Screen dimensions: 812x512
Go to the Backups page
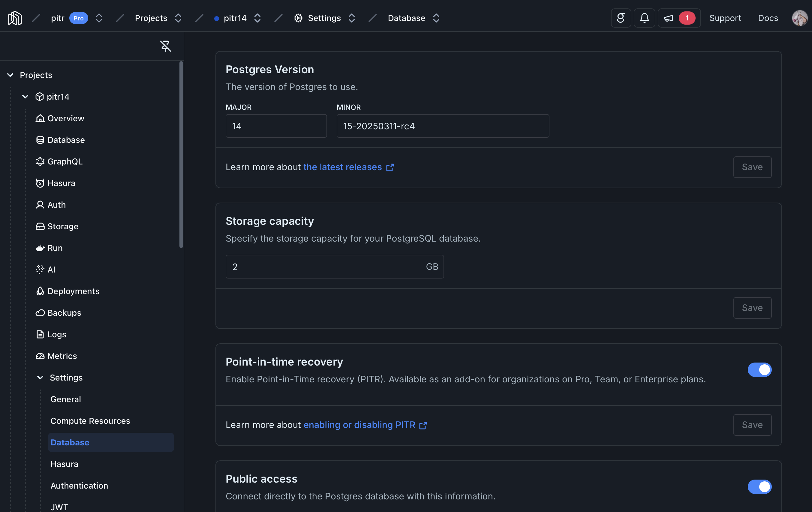pyautogui.click(x=64, y=313)
